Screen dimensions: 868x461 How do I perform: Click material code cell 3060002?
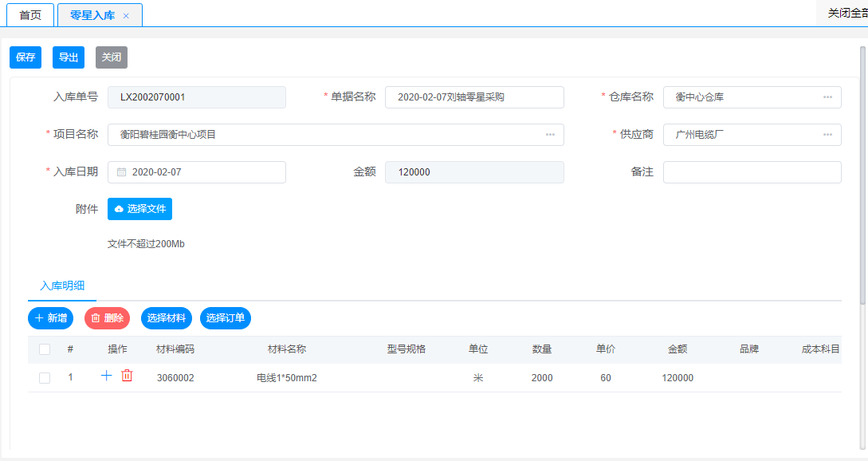click(175, 378)
